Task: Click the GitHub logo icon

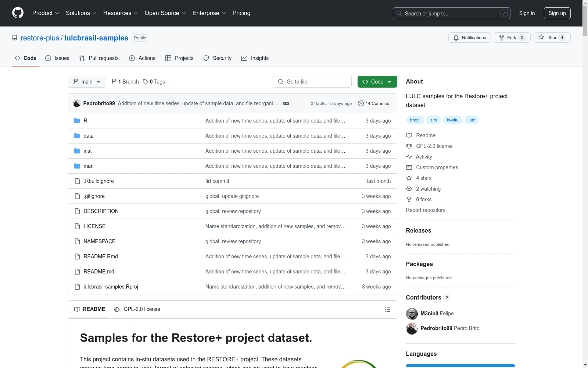Action: [x=18, y=13]
